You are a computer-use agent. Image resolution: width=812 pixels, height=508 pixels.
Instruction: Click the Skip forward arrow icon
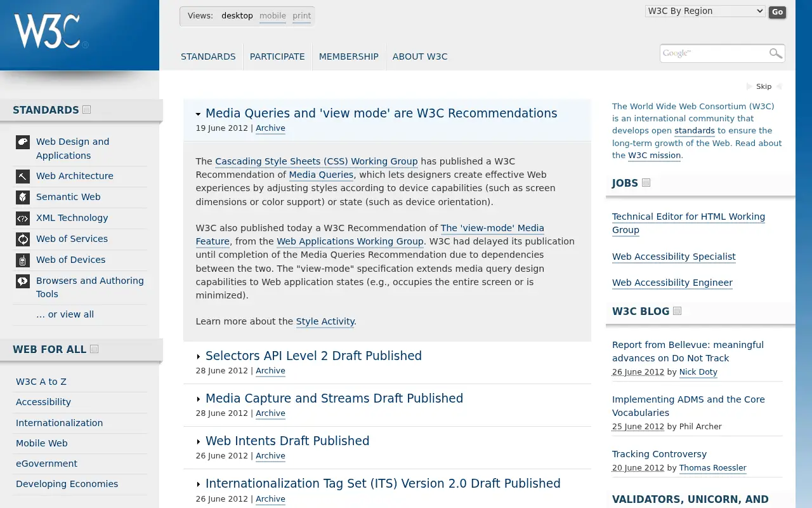[x=749, y=86]
